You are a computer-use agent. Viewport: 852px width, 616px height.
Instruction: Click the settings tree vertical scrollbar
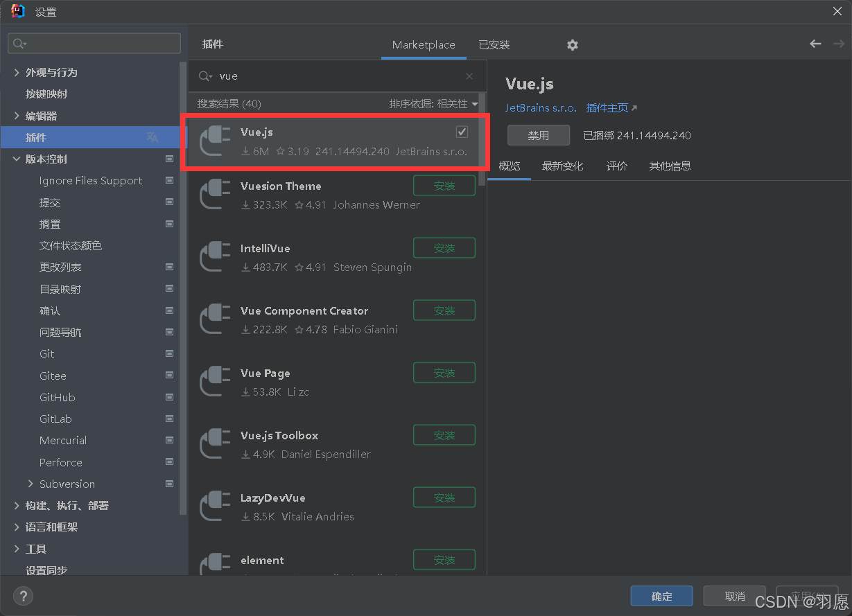pos(184,288)
